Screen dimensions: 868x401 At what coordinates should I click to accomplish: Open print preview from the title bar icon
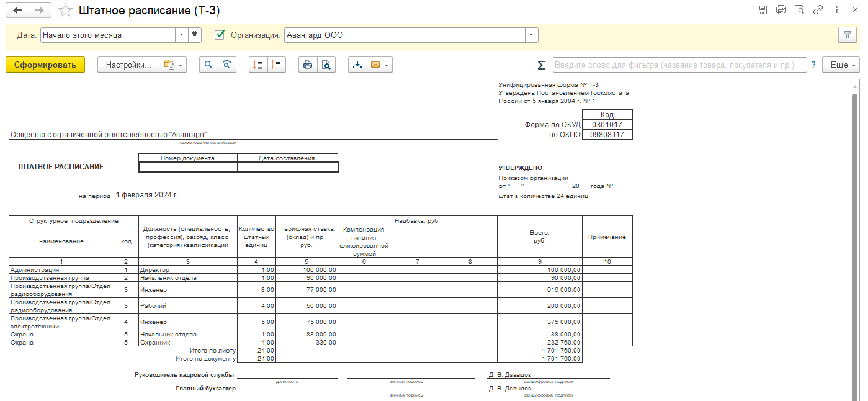(799, 10)
